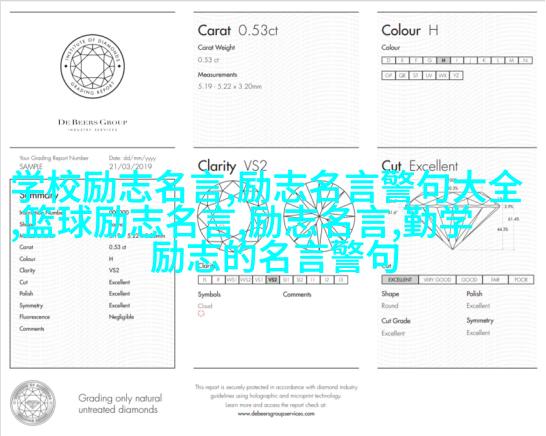
Task: Click the diamond crown facet diagram
Action: pos(222,216)
